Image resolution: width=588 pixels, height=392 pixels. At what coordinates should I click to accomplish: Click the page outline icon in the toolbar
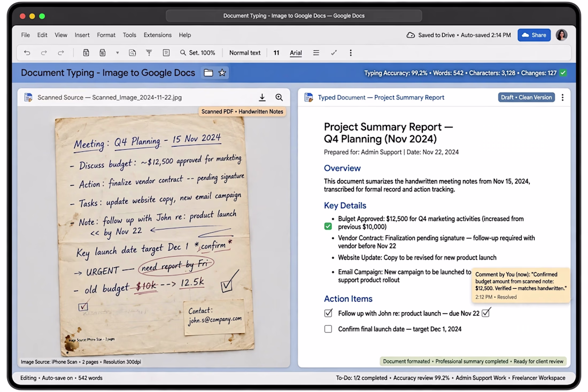[x=166, y=53]
